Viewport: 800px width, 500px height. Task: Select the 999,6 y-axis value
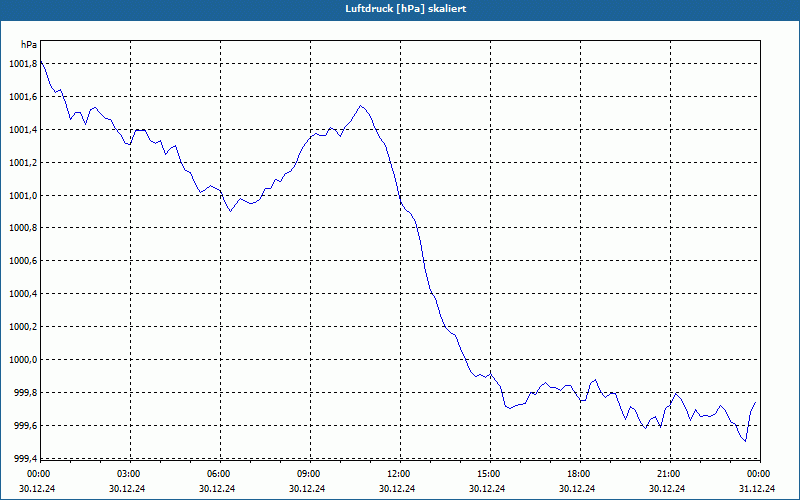(x=25, y=426)
